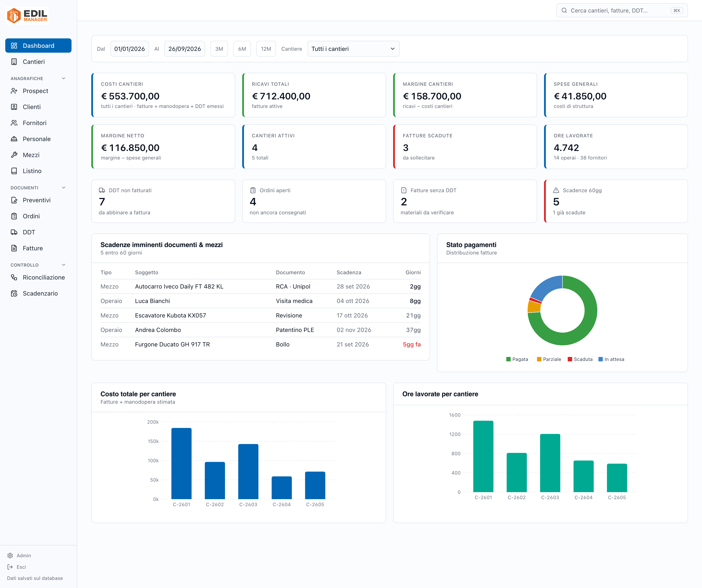Viewport: 702px width, 588px height.
Task: Click the Scaduta red legend swatch
Action: [570, 359]
